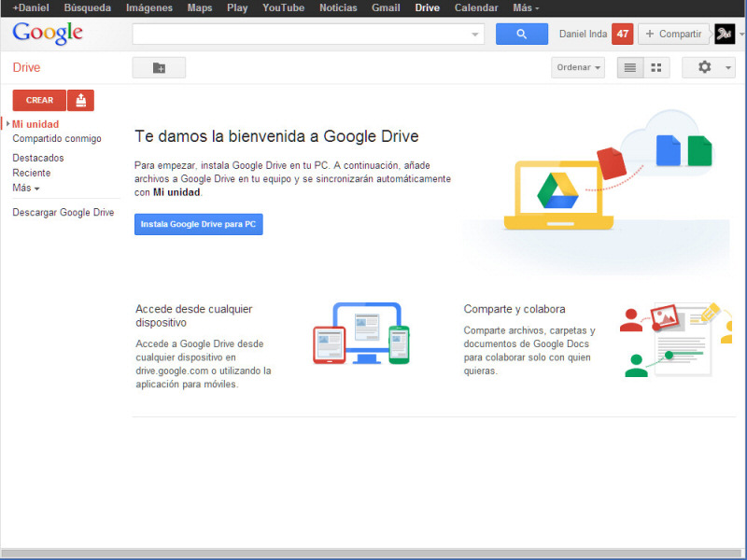This screenshot has height=560, width=747.
Task: Click the Drive heading link
Action: pyautogui.click(x=26, y=67)
